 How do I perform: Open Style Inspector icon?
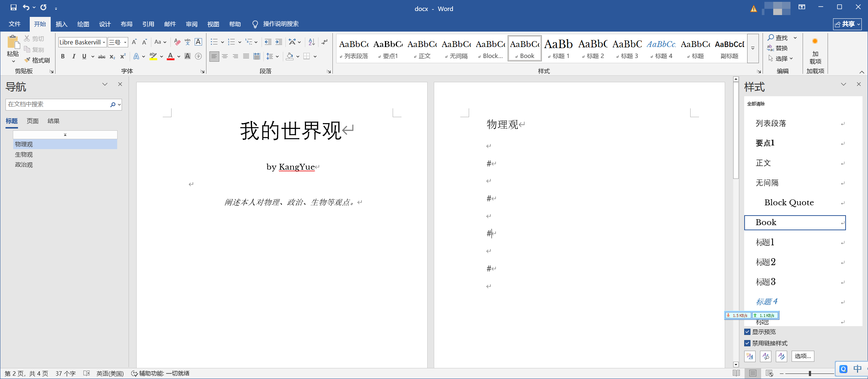coord(766,356)
